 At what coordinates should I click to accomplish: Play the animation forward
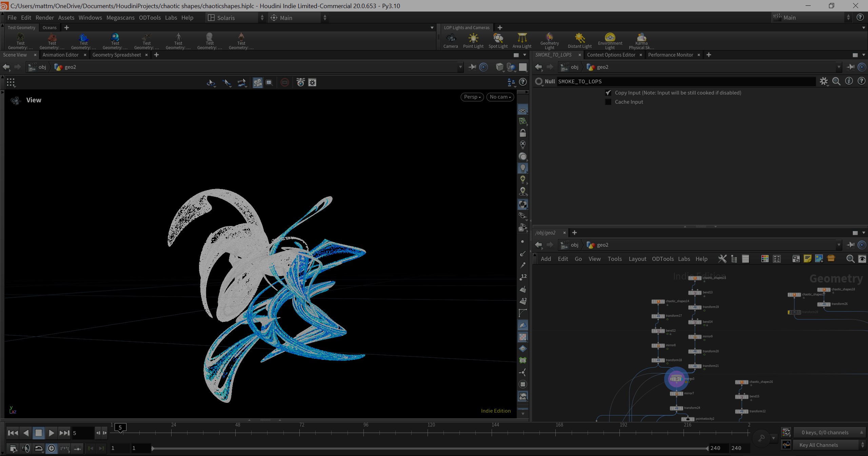point(51,433)
